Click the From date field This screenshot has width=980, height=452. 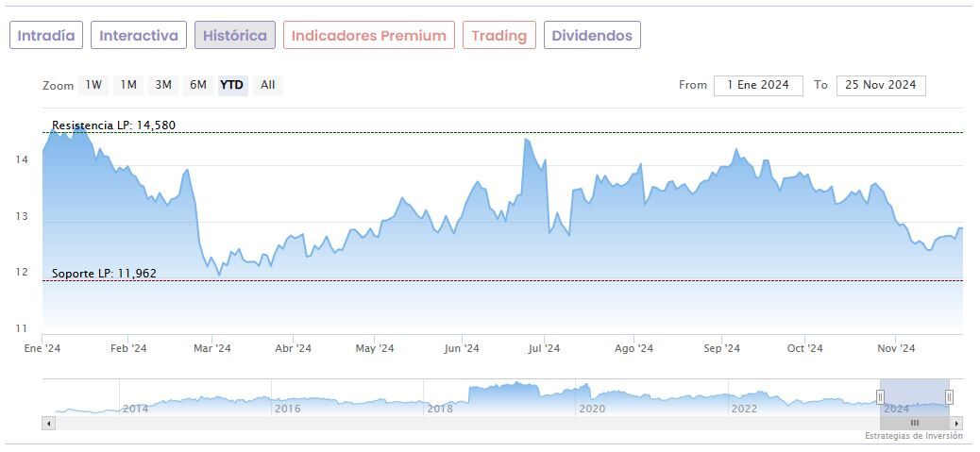point(758,85)
